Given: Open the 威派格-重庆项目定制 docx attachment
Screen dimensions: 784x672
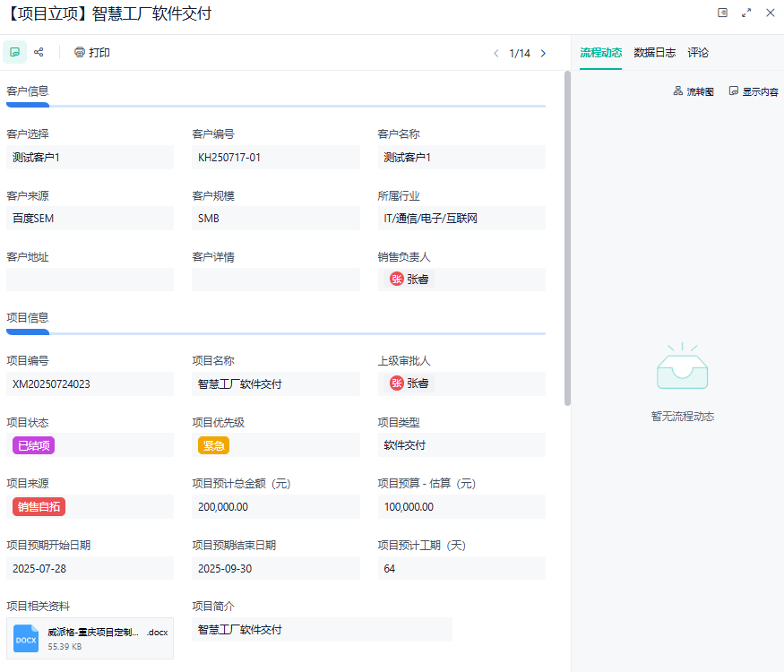Looking at the screenshot, I should [x=90, y=638].
